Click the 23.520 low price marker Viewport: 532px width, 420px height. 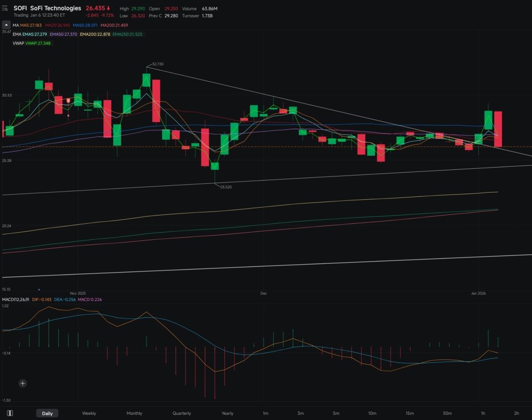(226, 187)
